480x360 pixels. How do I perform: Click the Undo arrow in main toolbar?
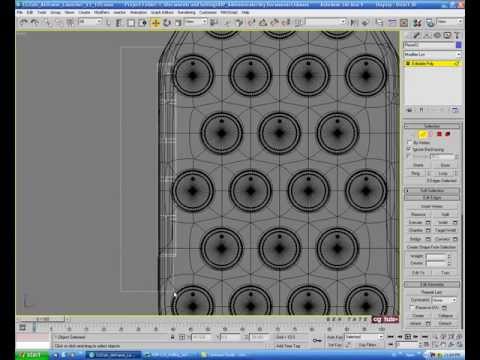pos(23,23)
